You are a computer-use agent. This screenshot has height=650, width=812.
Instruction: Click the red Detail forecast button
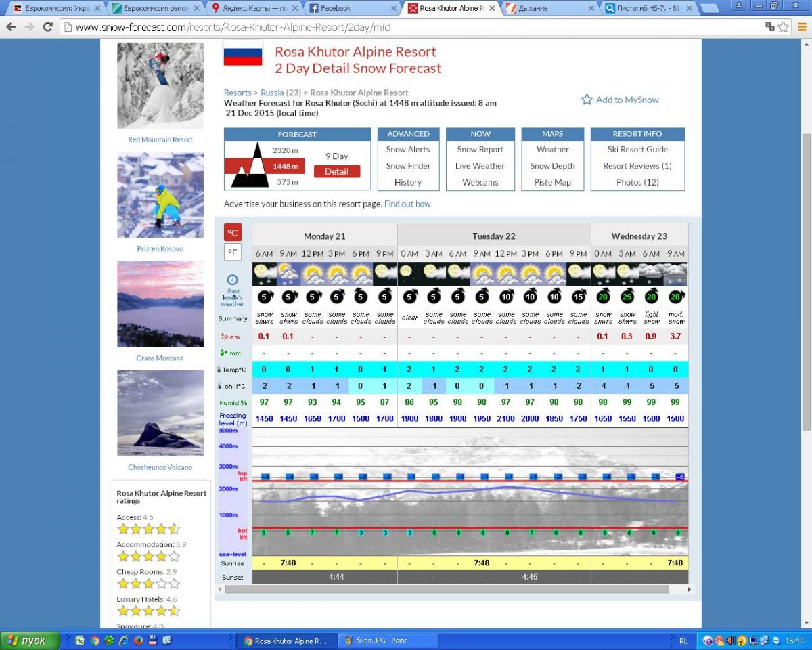point(337,171)
